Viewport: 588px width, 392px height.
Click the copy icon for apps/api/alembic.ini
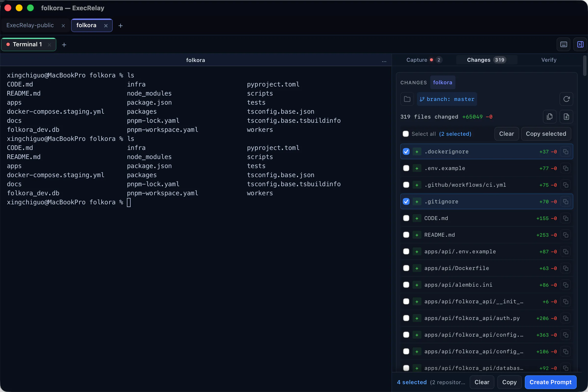pyautogui.click(x=565, y=285)
